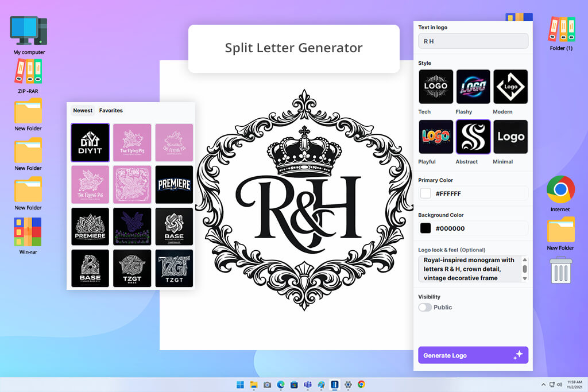The height and width of the screenshot is (392, 588).
Task: Open the ornate framed Flying Pig thumbnail
Action: pyautogui.click(x=132, y=184)
